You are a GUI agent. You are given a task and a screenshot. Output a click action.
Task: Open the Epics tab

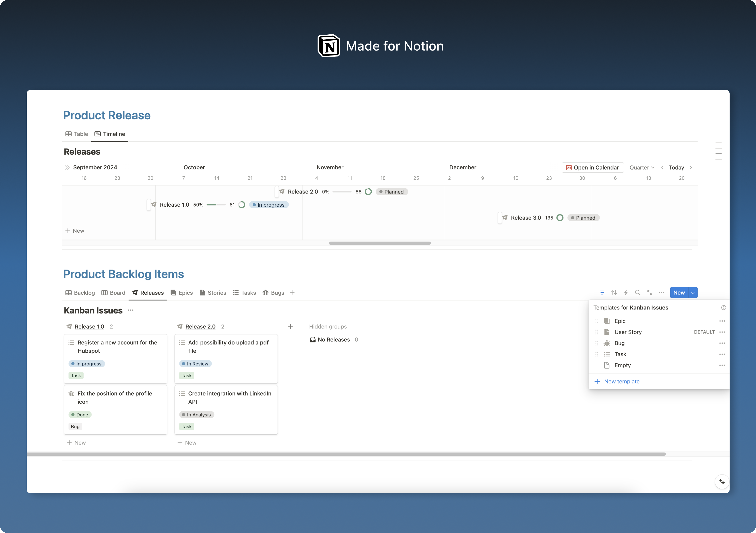pos(181,293)
